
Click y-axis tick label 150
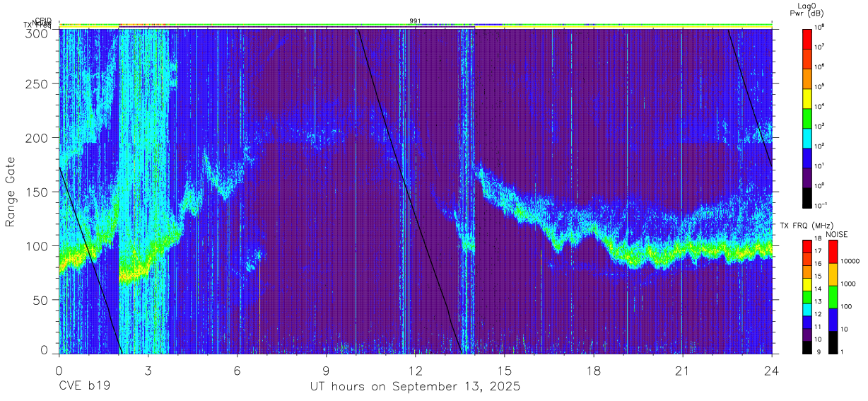point(38,192)
